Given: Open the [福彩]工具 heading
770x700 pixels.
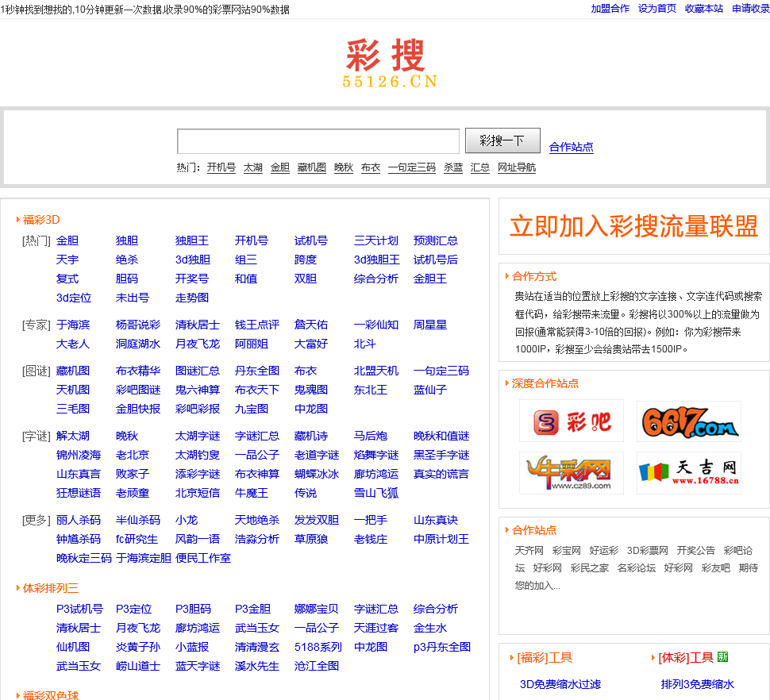Looking at the screenshot, I should pyautogui.click(x=545, y=658).
